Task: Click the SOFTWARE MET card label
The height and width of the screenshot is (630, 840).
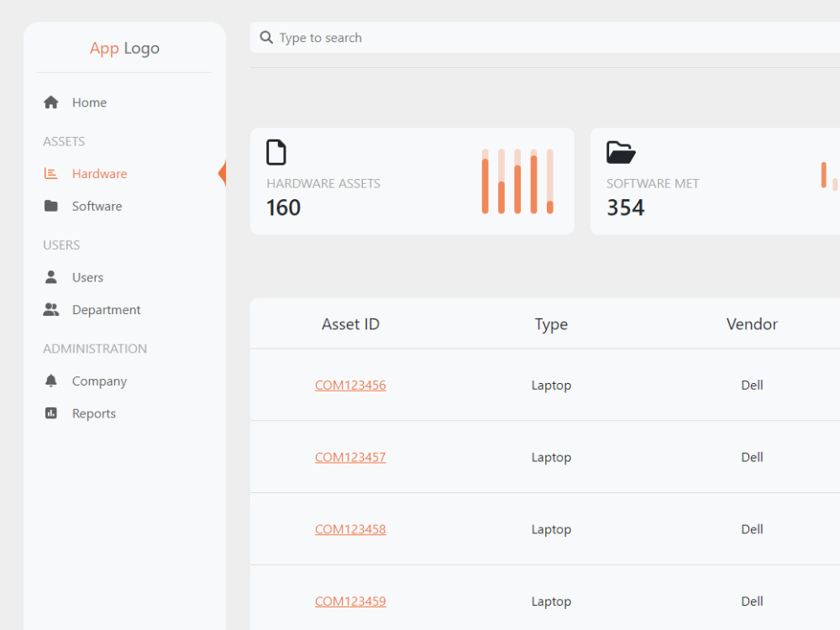Action: point(653,184)
